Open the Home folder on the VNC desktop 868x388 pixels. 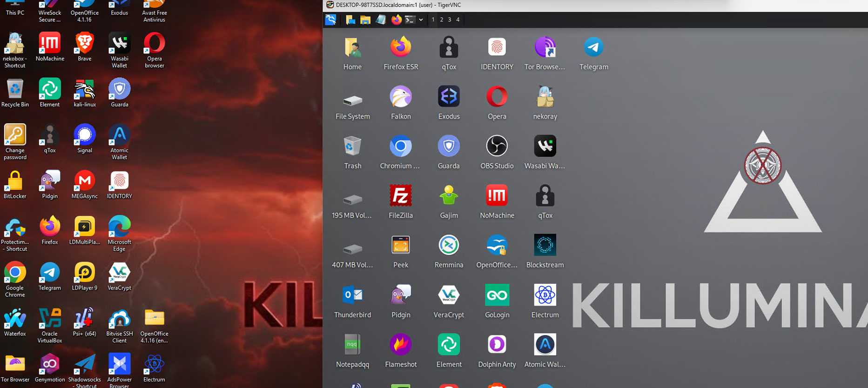(353, 53)
